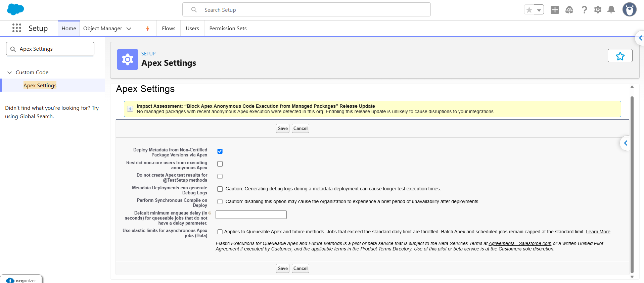Open the Permission Sets tab
Screen dimensions: 644x283
[x=228, y=29]
